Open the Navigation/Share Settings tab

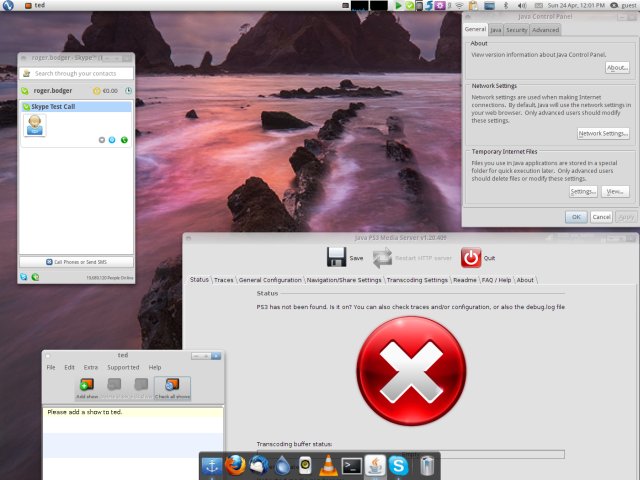pos(344,280)
